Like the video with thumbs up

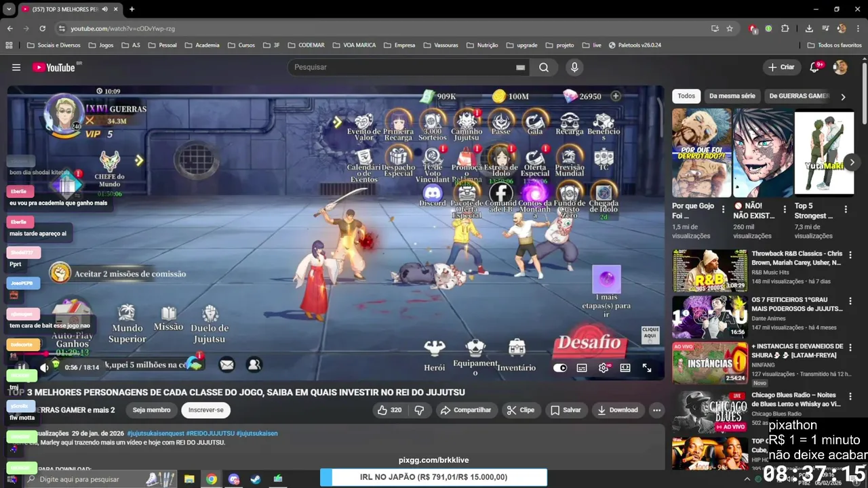[x=389, y=410]
